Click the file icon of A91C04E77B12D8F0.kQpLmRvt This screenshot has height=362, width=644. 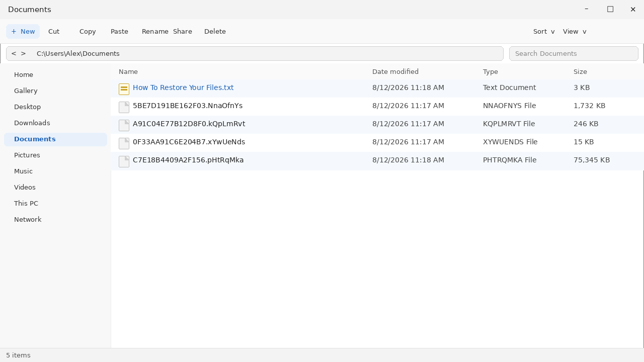point(124,125)
